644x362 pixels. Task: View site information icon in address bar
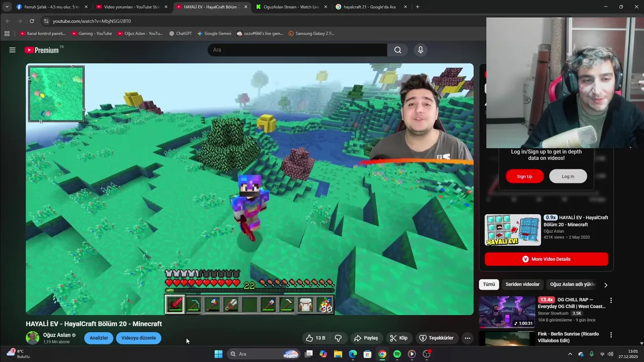46,21
